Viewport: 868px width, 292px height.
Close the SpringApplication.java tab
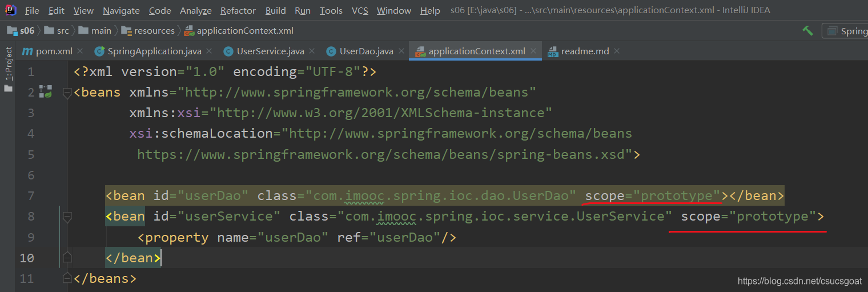tap(209, 51)
